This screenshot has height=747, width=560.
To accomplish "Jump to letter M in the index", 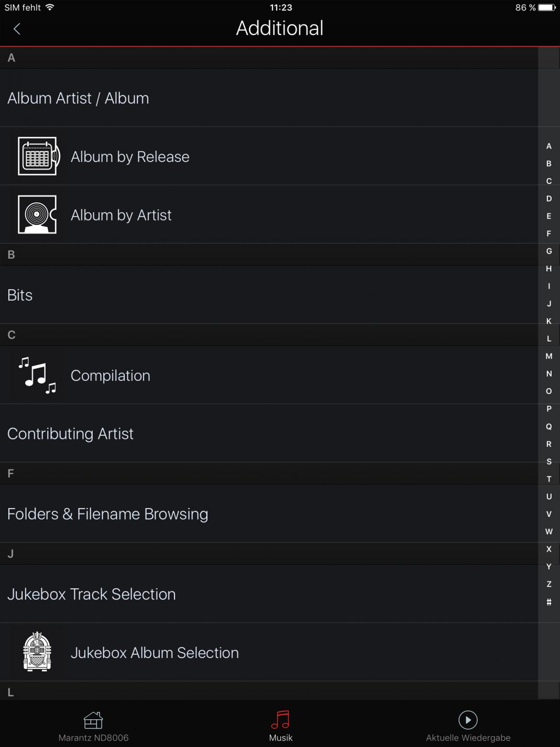I will point(549,356).
